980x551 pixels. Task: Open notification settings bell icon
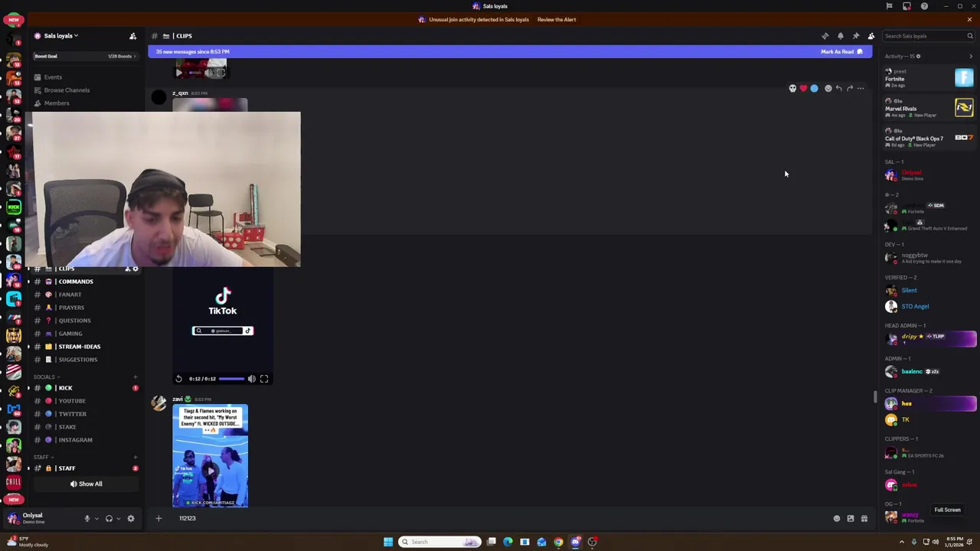(841, 36)
